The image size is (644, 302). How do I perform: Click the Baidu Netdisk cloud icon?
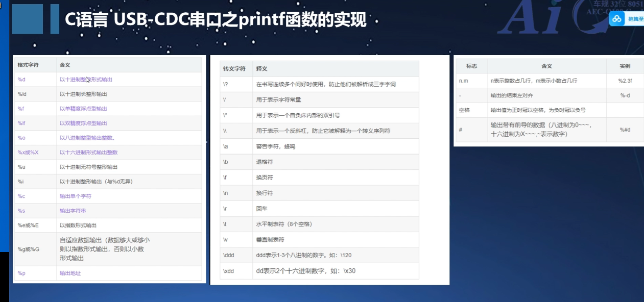618,19
